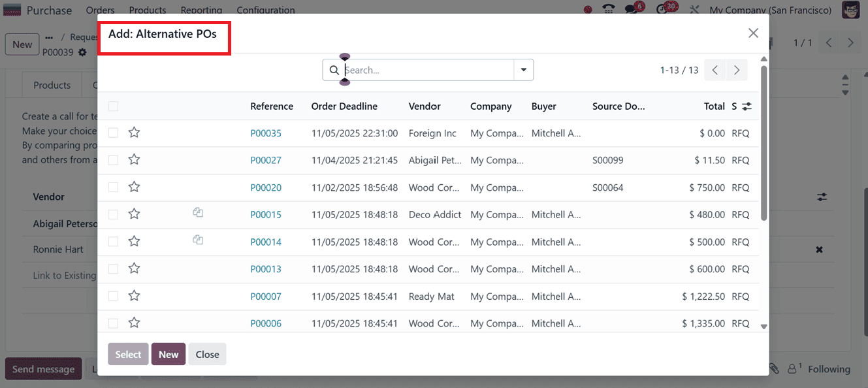Select the checkbox in the header row

tap(113, 106)
